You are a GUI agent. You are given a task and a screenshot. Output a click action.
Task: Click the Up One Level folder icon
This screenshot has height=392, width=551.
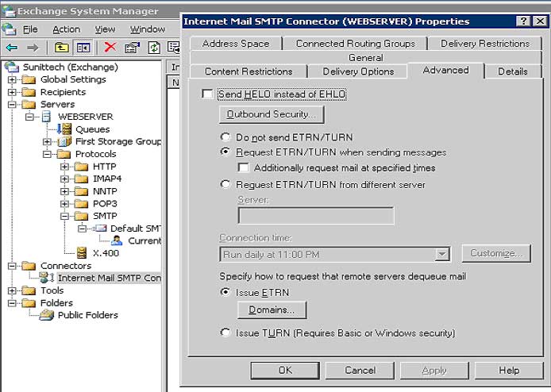[x=61, y=48]
